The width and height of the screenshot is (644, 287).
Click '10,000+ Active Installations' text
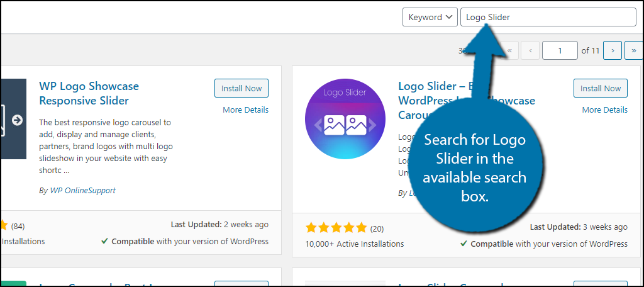pos(355,244)
